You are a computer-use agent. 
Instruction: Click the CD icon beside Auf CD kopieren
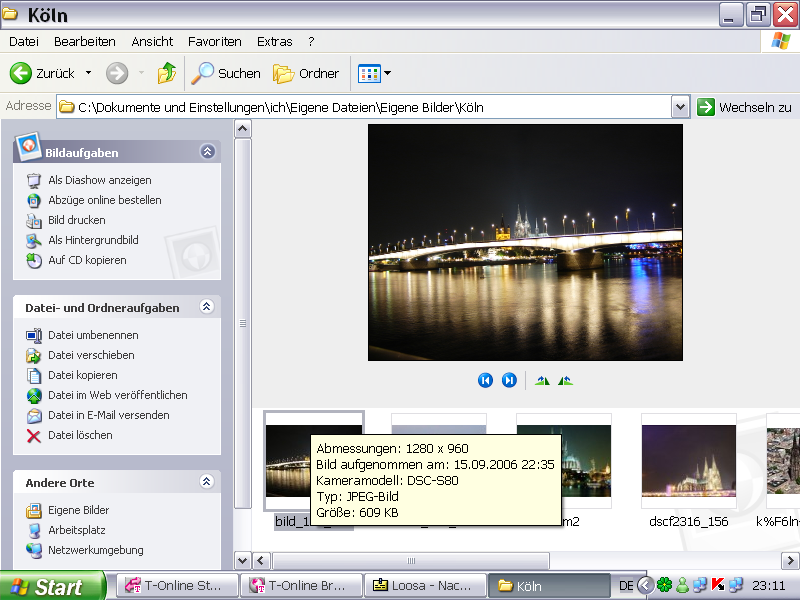(x=34, y=260)
